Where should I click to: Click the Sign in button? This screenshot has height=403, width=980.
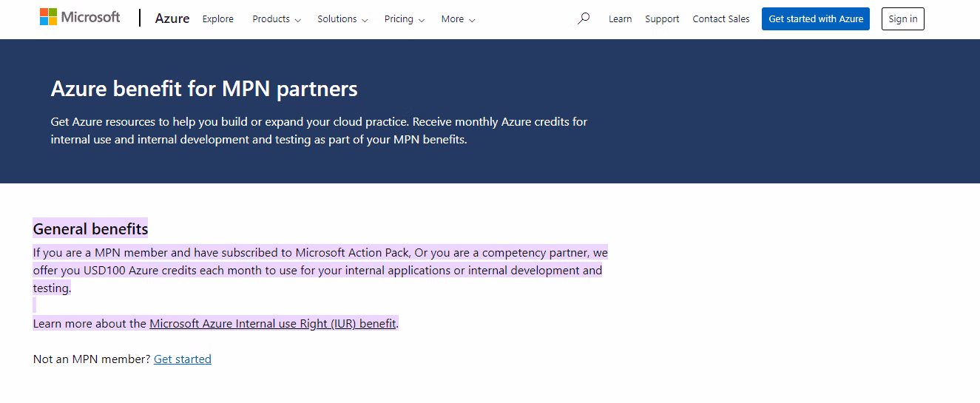(903, 19)
